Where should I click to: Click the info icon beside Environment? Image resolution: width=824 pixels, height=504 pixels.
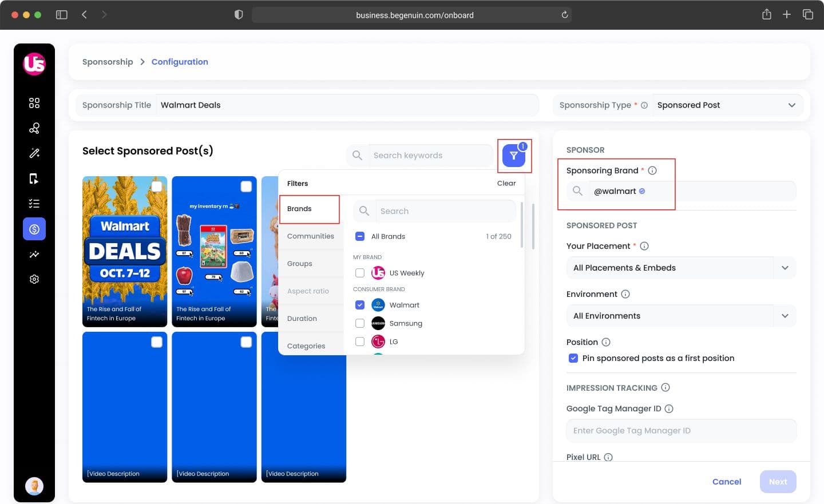click(625, 294)
